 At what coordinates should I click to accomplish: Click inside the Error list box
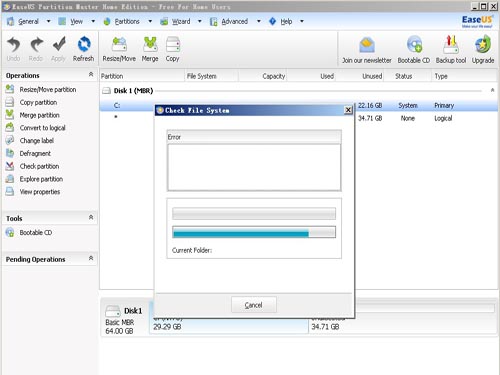(x=254, y=167)
